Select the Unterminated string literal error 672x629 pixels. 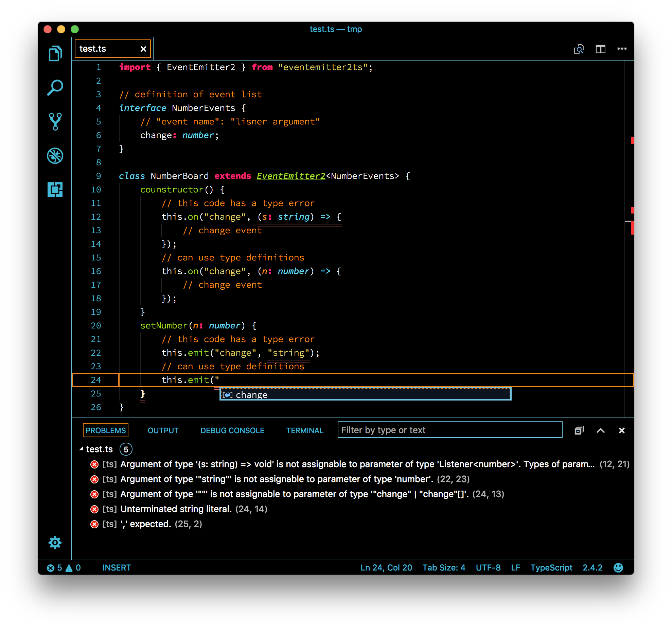point(176,509)
